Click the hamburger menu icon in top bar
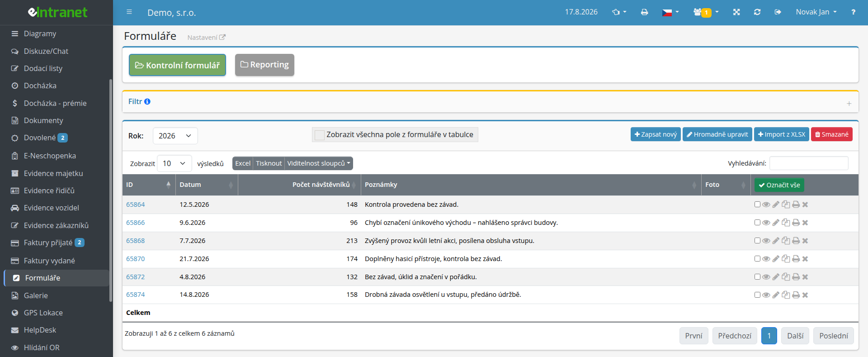This screenshot has height=357, width=868. coord(129,12)
